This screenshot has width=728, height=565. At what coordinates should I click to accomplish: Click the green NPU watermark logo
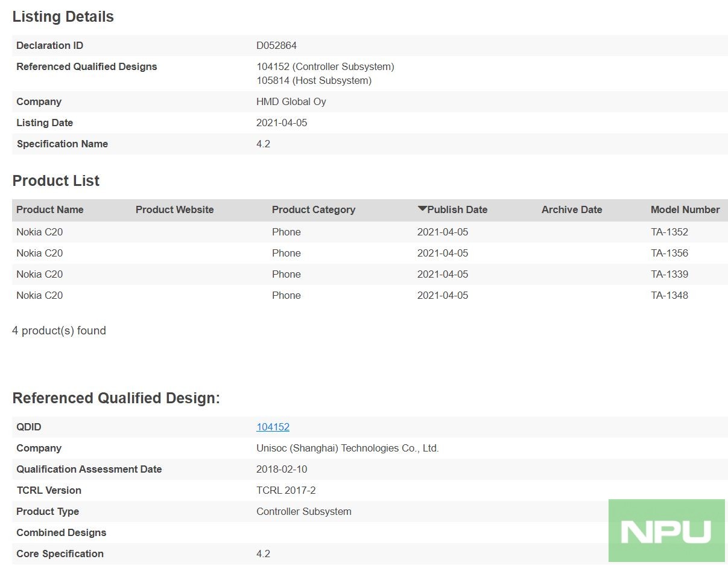tap(666, 531)
